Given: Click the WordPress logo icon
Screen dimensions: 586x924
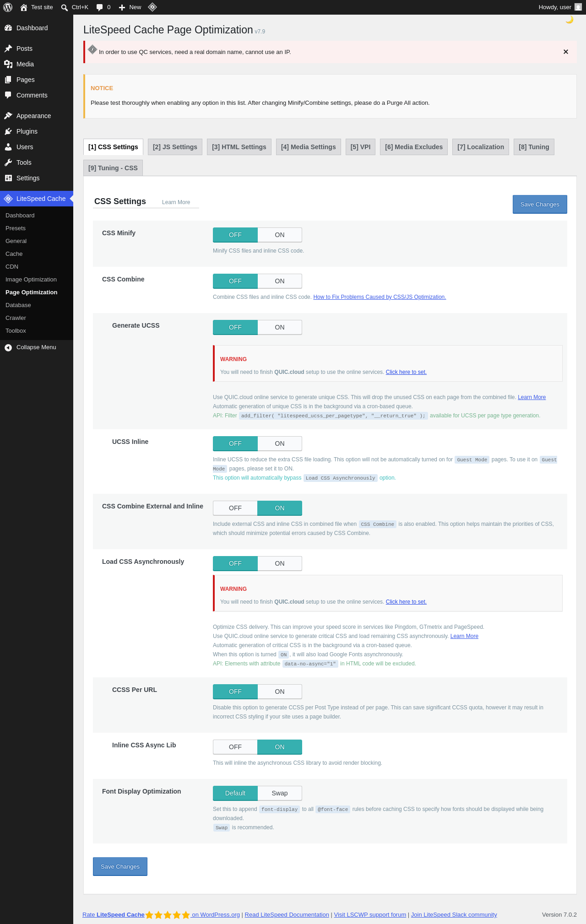Looking at the screenshot, I should 8,7.
